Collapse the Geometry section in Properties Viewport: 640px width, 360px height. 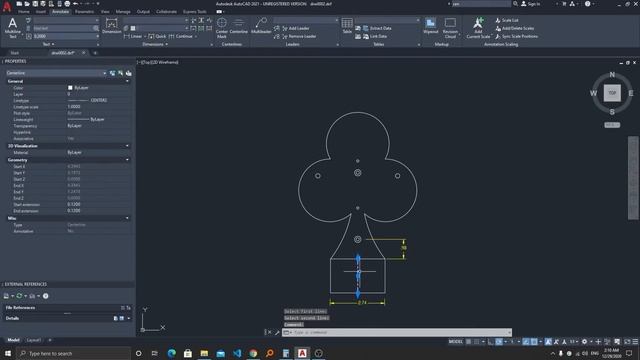coord(127,160)
